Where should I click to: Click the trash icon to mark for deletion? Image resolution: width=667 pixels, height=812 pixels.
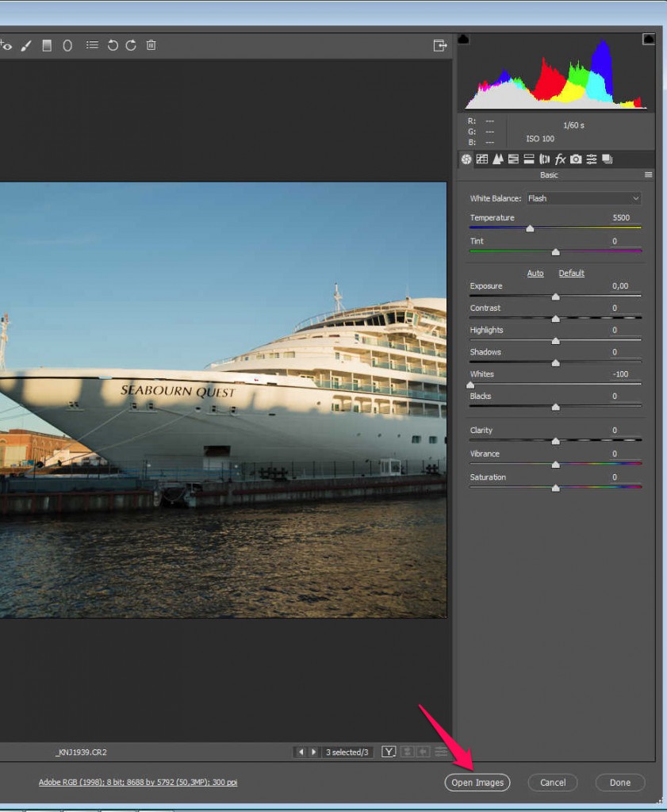151,45
